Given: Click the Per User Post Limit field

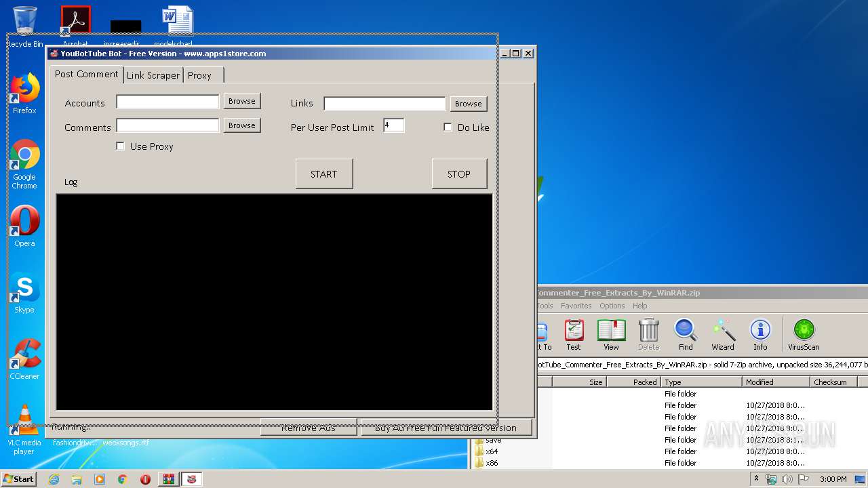Looking at the screenshot, I should point(393,125).
